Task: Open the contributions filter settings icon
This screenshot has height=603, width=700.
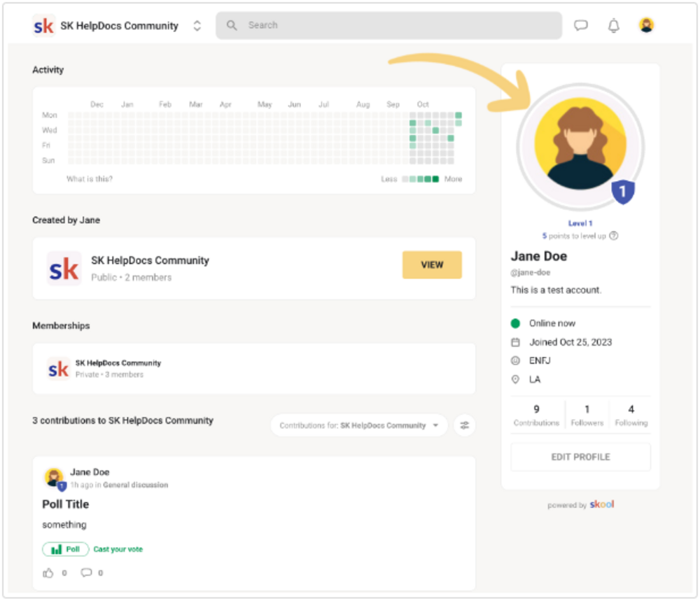Action: point(465,425)
